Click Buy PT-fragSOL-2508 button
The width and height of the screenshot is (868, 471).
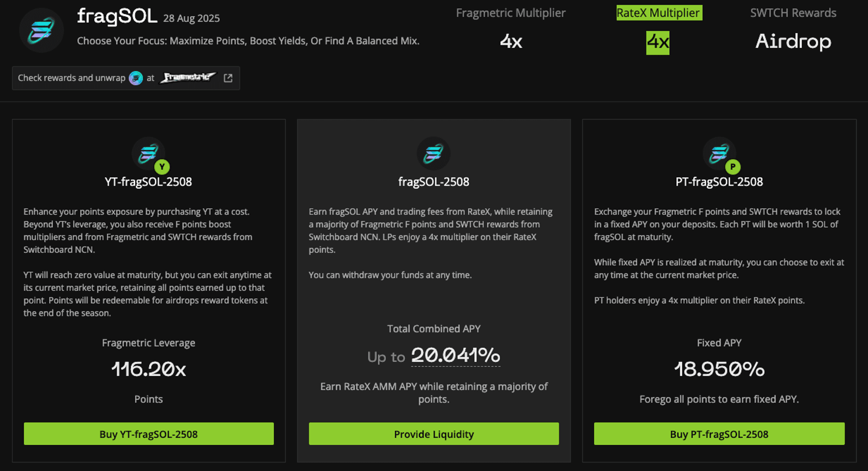(x=719, y=434)
